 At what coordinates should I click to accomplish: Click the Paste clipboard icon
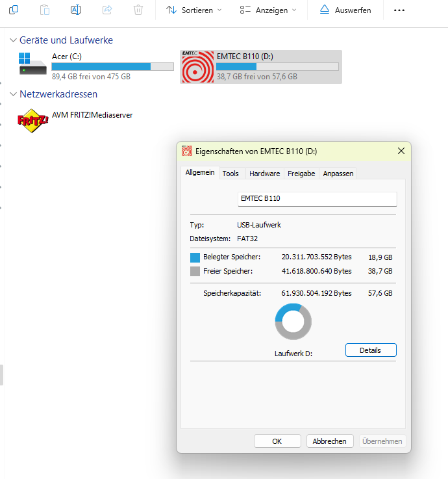pyautogui.click(x=45, y=10)
